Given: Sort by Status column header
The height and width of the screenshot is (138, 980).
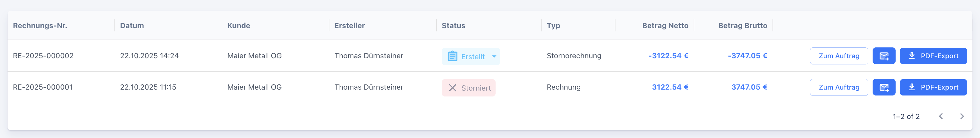Looking at the screenshot, I should click(453, 26).
